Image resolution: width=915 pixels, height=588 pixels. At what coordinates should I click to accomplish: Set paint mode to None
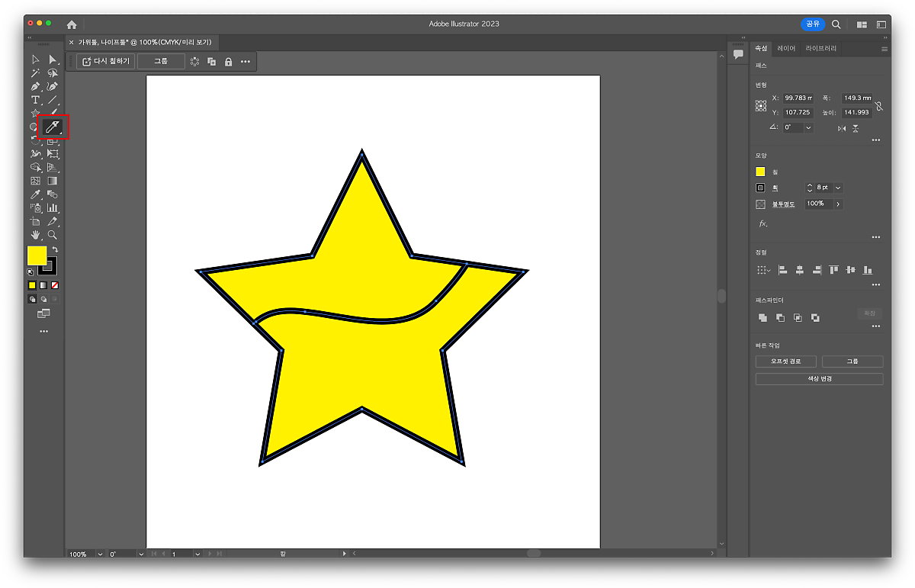click(x=55, y=285)
